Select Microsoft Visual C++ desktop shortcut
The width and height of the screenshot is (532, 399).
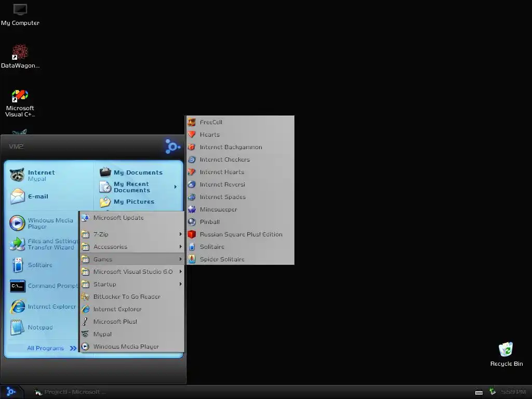click(x=20, y=103)
